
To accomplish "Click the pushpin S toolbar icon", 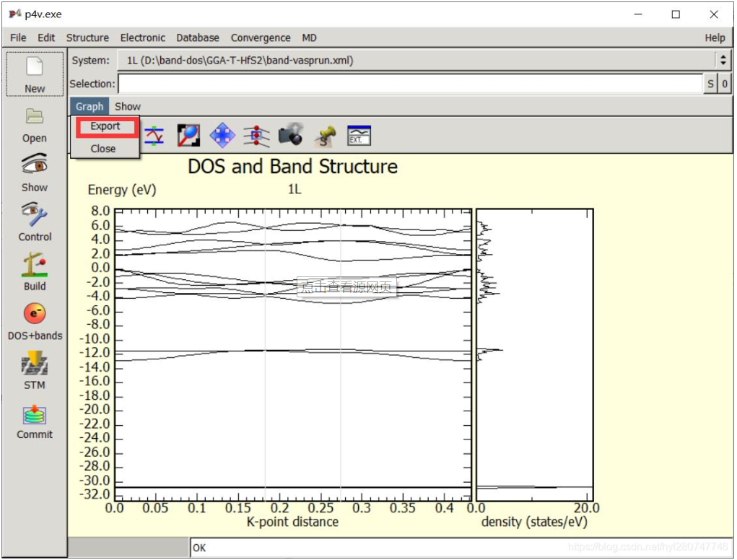I will (x=325, y=134).
